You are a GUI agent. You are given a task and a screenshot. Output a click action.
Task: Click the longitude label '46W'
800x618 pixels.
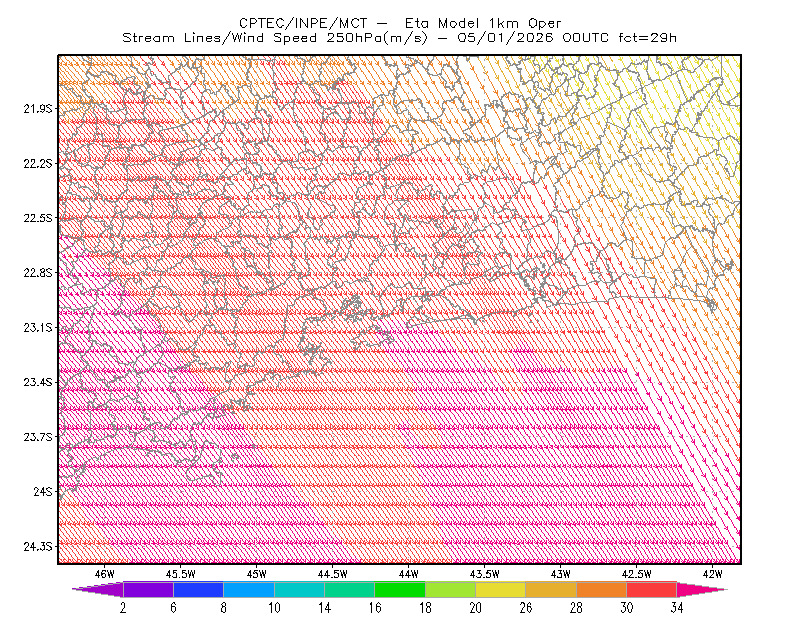105,574
